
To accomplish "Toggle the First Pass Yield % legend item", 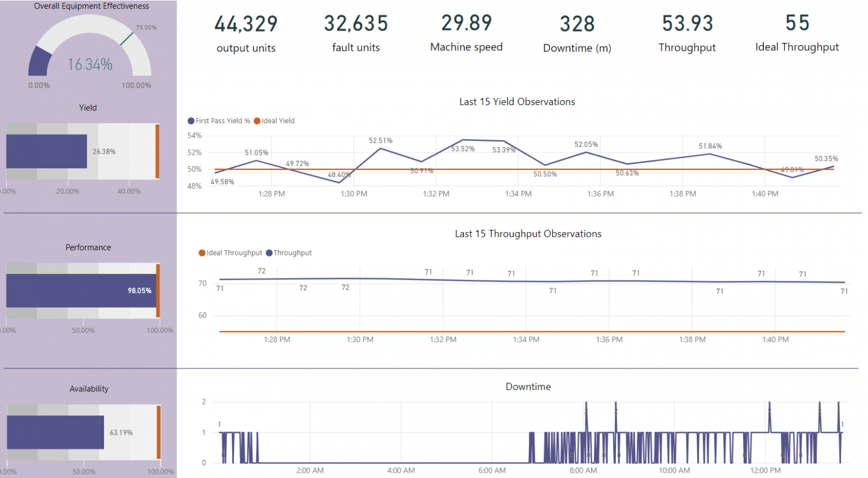I will click(x=219, y=120).
